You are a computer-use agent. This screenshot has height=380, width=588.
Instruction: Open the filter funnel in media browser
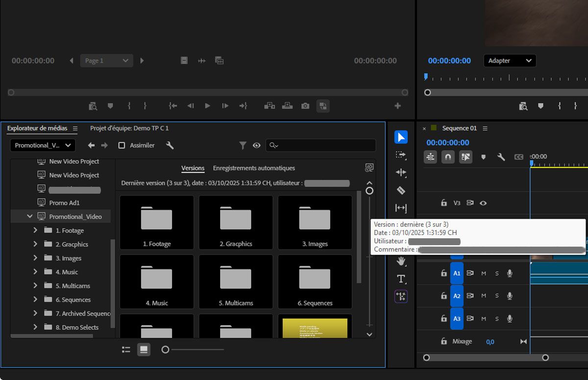243,145
